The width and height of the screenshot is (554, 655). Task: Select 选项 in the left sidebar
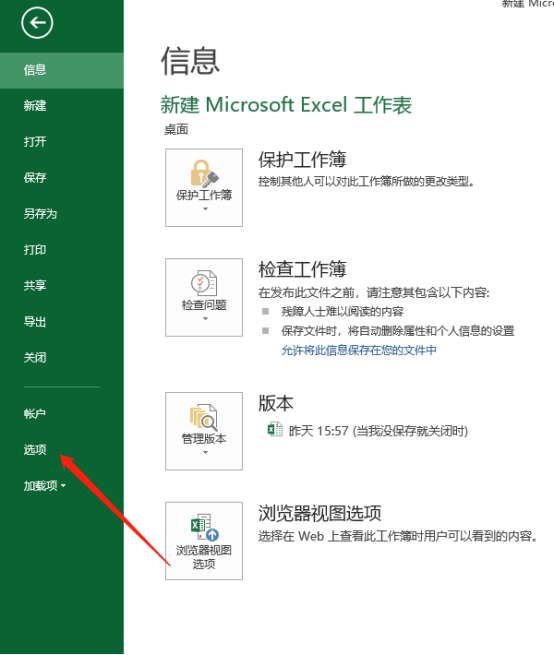click(x=35, y=449)
